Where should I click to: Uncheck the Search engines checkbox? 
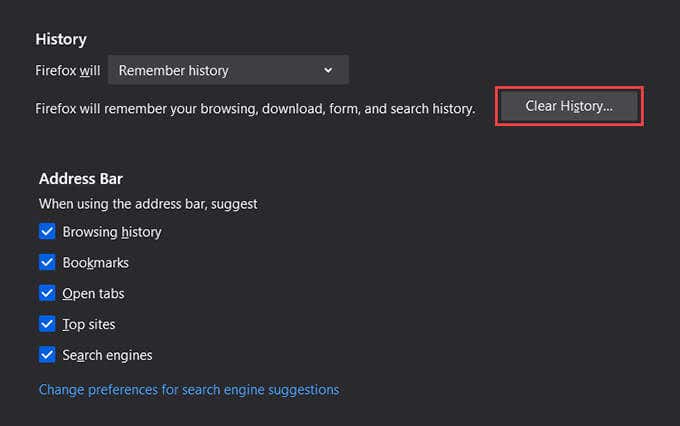tap(47, 355)
